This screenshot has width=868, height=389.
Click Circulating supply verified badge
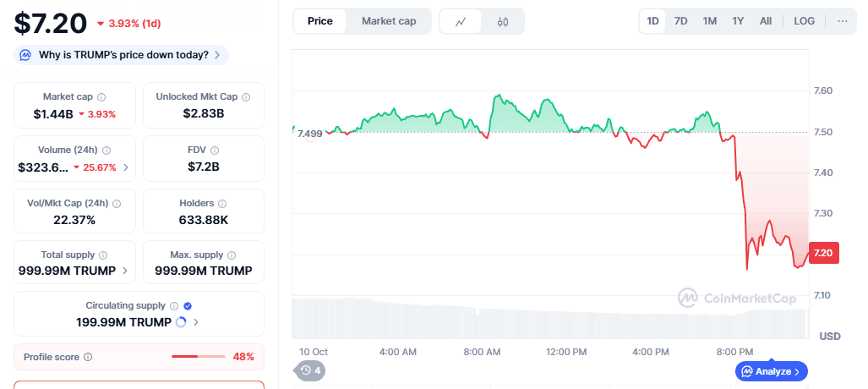[188, 305]
